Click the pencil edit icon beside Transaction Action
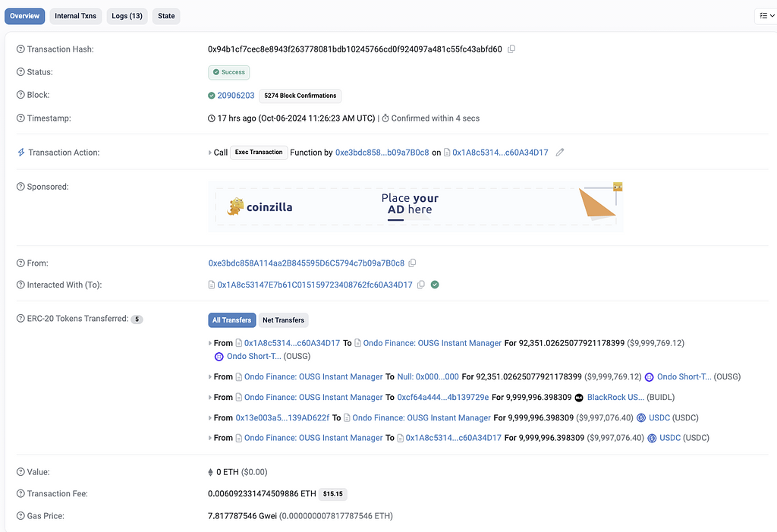The width and height of the screenshot is (777, 532). pyautogui.click(x=560, y=153)
